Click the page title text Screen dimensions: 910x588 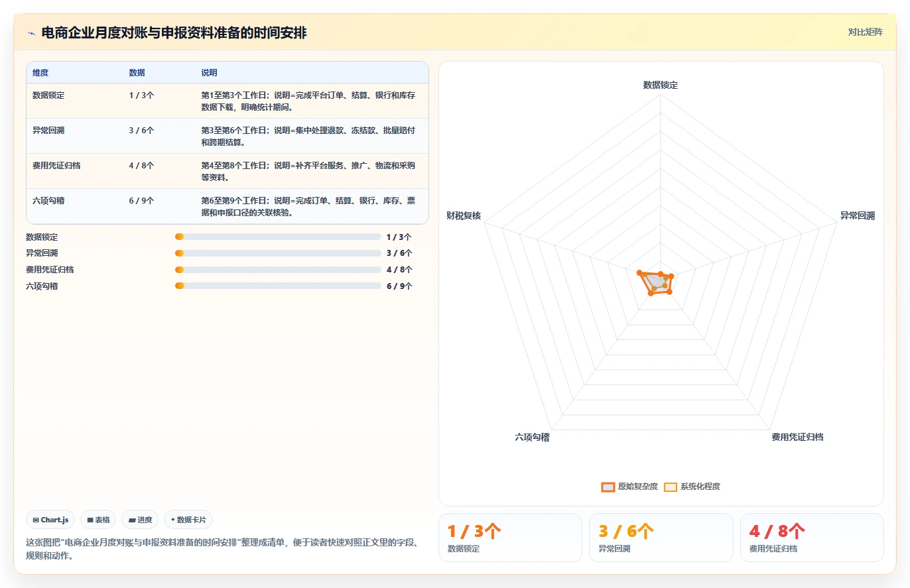coord(174,32)
